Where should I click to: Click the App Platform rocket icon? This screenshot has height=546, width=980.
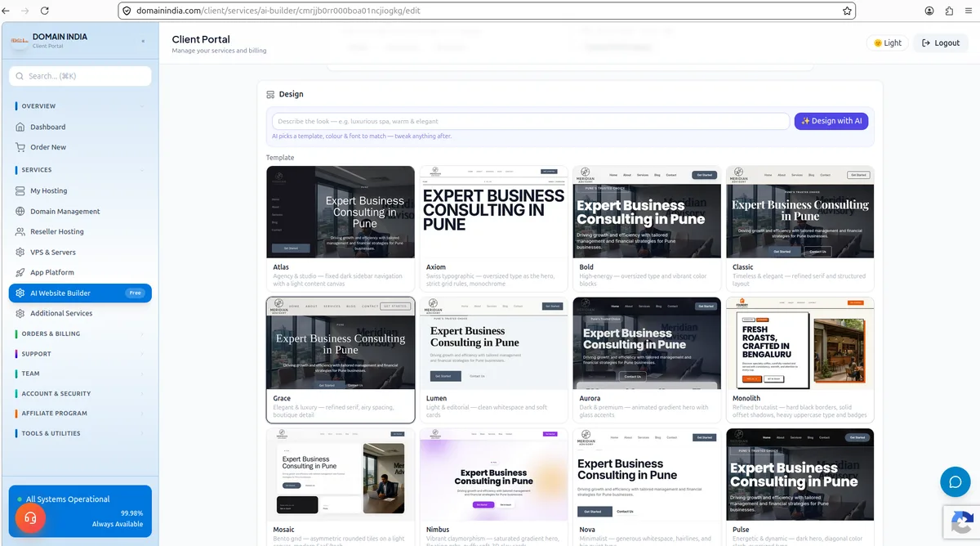[20, 272]
